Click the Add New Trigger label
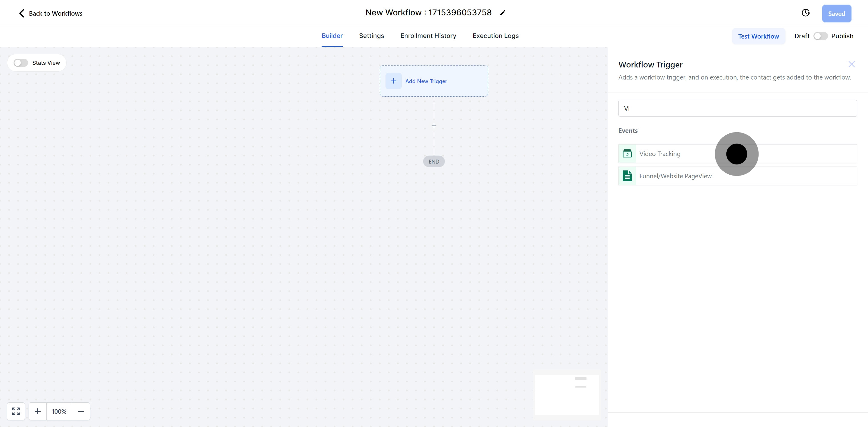Image resolution: width=868 pixels, height=427 pixels. tap(426, 81)
